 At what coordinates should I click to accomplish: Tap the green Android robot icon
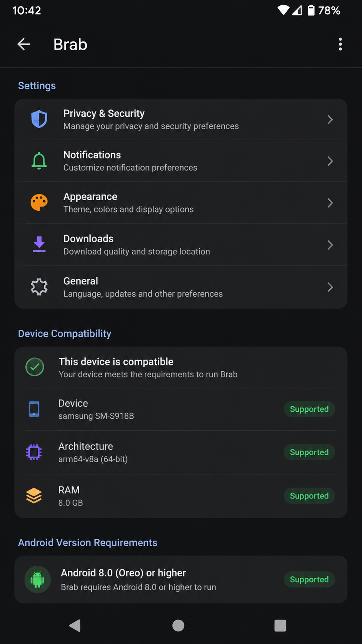(x=37, y=579)
